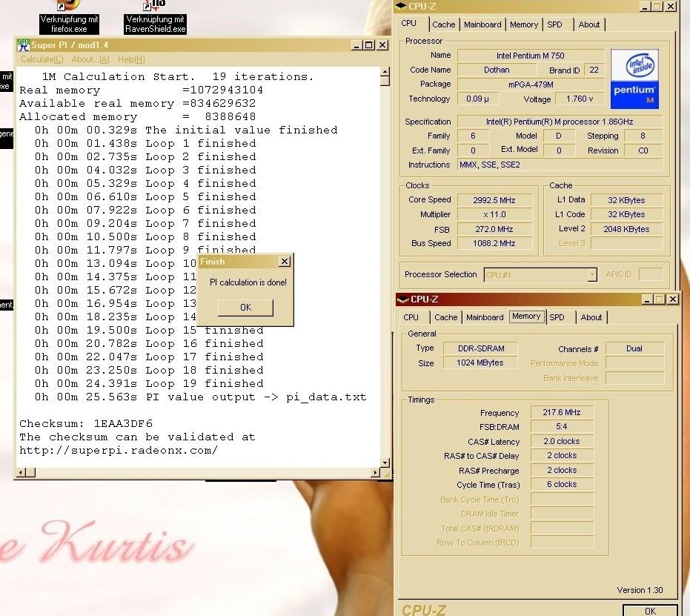
Task: Select the CPU tab in top CPU-Z window
Action: [408, 23]
